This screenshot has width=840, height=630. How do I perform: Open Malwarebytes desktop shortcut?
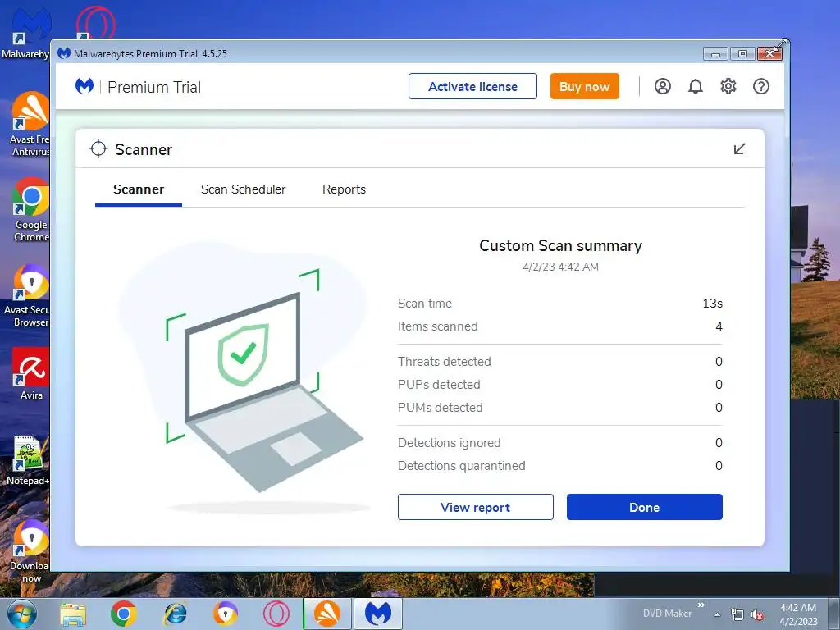pyautogui.click(x=28, y=32)
